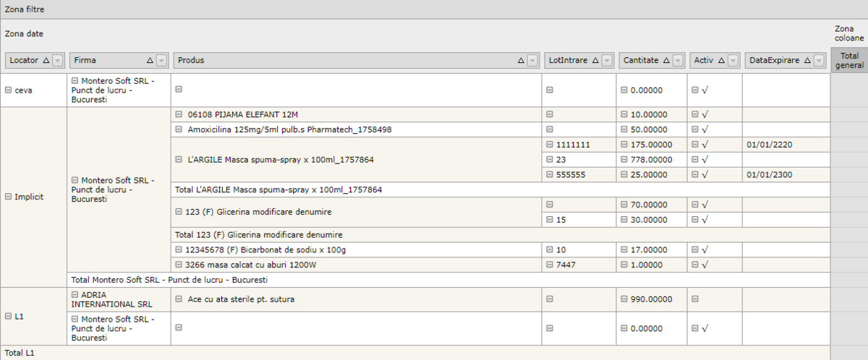
Task: Open the filter dropdown on DataExpirare header
Action: point(818,61)
